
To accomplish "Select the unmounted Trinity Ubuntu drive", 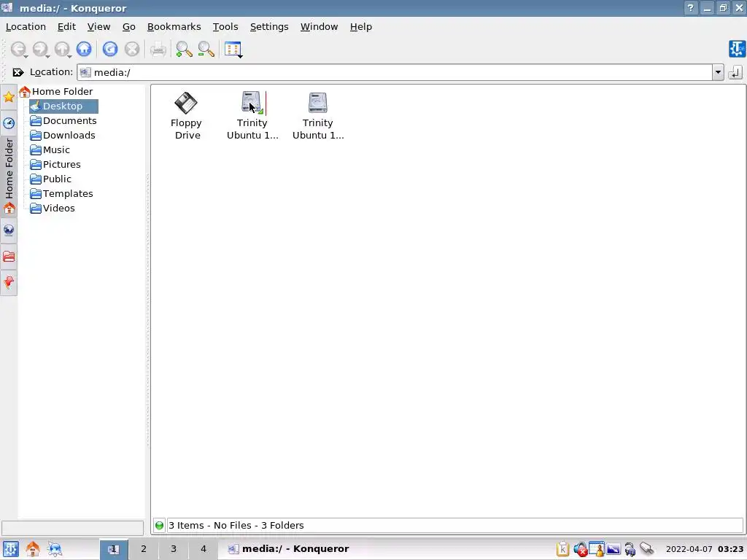I will 318,116.
